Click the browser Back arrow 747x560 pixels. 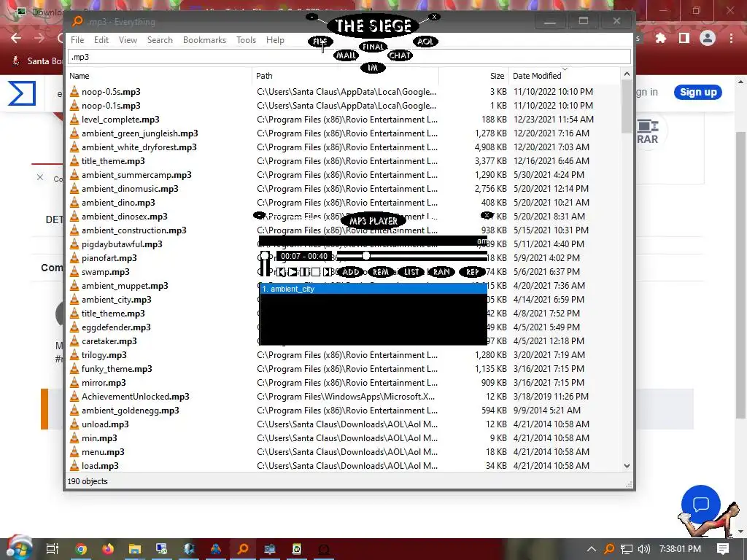(16, 38)
